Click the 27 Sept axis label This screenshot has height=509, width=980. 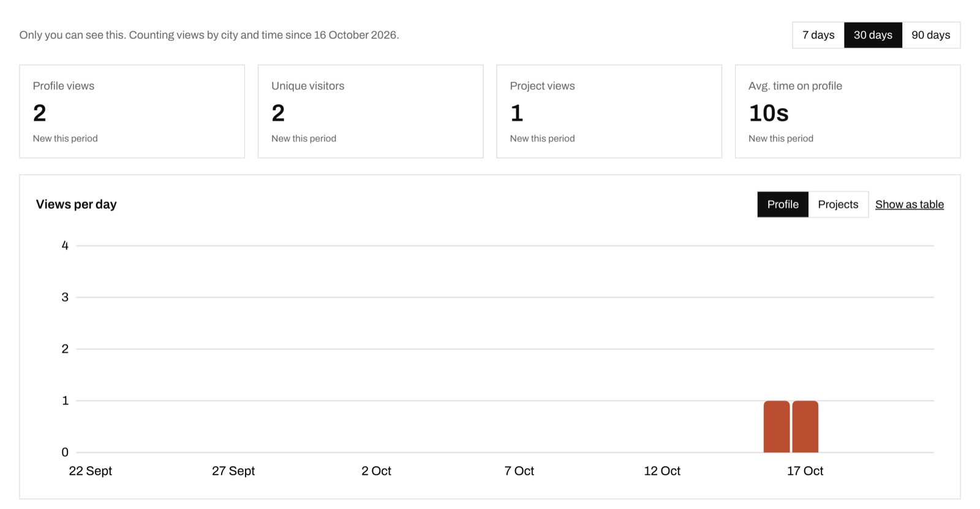233,471
